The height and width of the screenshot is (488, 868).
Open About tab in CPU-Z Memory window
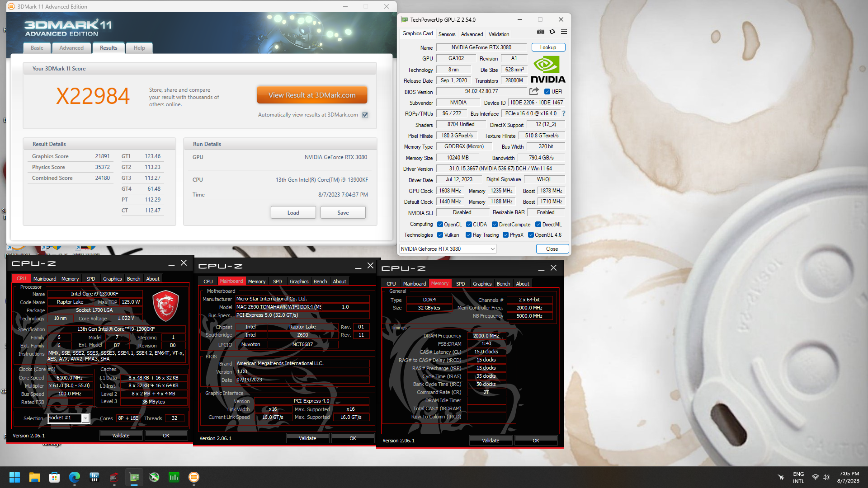pos(522,284)
